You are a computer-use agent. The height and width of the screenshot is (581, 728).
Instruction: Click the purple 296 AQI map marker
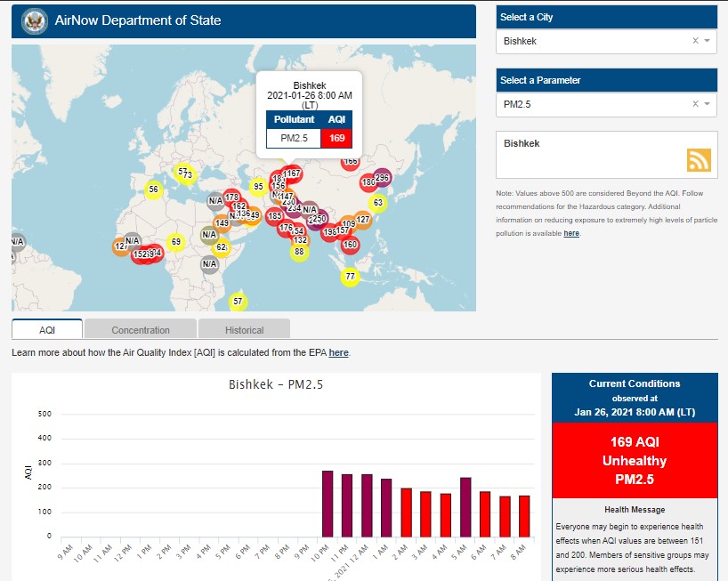[x=382, y=178]
